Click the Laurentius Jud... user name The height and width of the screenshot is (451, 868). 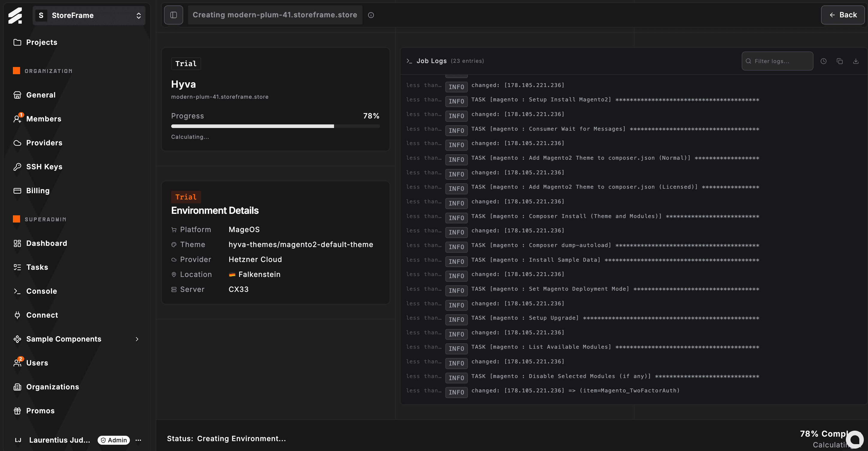pos(60,440)
